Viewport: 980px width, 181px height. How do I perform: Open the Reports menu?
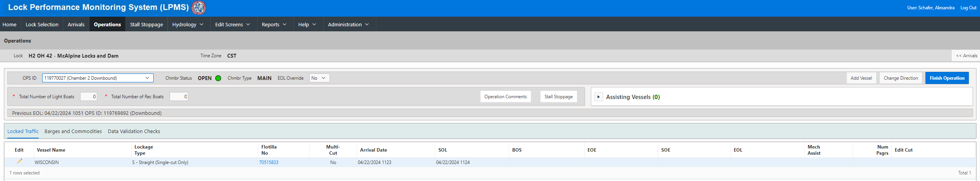pyautogui.click(x=274, y=24)
